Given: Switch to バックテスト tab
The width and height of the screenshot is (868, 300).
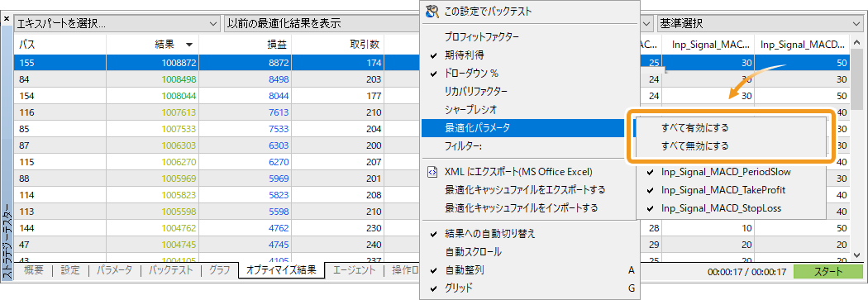Looking at the screenshot, I should click(x=170, y=270).
